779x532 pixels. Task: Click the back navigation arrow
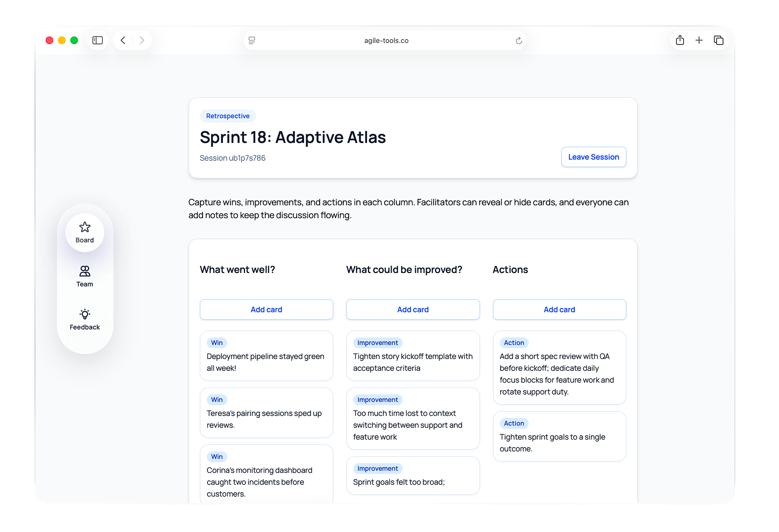tap(122, 40)
